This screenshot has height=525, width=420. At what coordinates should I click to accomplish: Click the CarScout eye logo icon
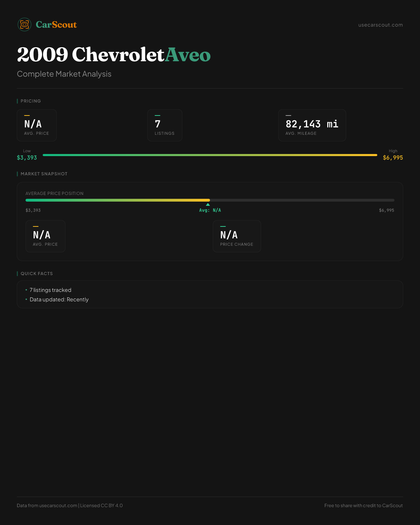coord(24,24)
